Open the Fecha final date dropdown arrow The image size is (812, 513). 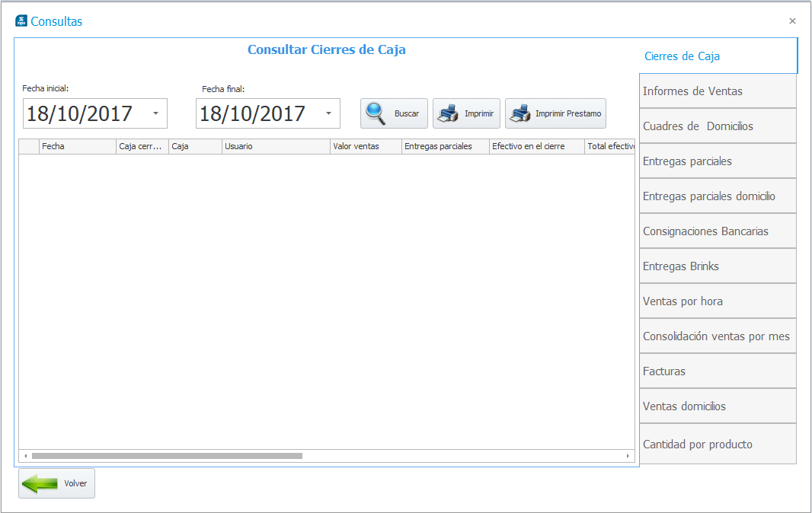(x=328, y=113)
